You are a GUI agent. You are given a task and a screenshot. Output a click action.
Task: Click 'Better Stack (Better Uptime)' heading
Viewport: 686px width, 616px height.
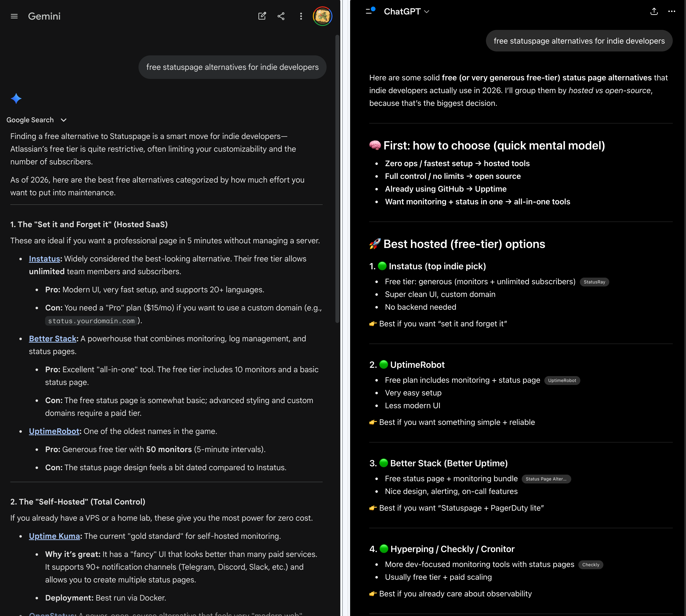(438, 463)
